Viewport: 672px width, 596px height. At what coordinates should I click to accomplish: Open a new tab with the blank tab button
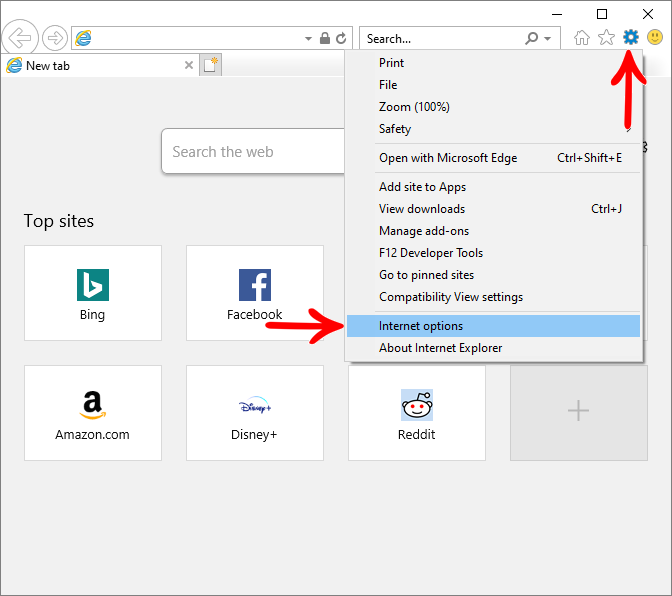click(210, 65)
